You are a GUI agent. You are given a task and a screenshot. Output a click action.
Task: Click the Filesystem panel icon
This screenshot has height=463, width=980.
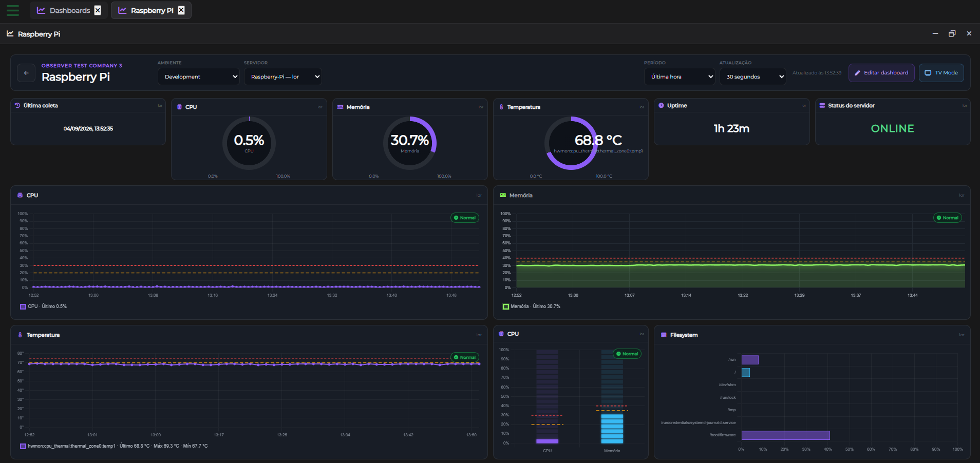664,335
